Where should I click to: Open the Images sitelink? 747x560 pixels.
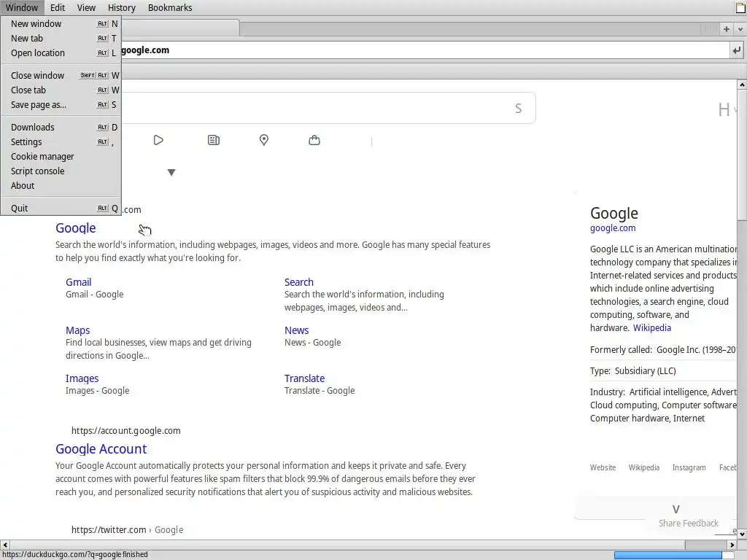coord(82,378)
